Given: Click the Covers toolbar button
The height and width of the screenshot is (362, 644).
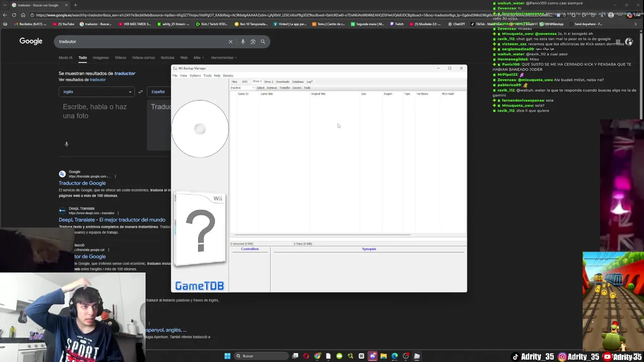Looking at the screenshot, I should tap(297, 88).
